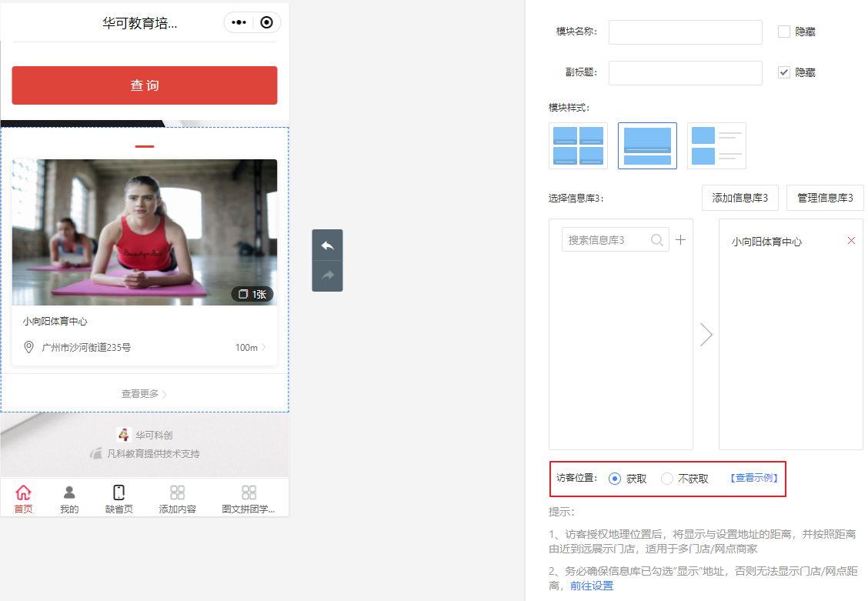868x601 pixels.
Task: Toggle the 隐藏 checkbox for 副标题
Action: tap(784, 72)
